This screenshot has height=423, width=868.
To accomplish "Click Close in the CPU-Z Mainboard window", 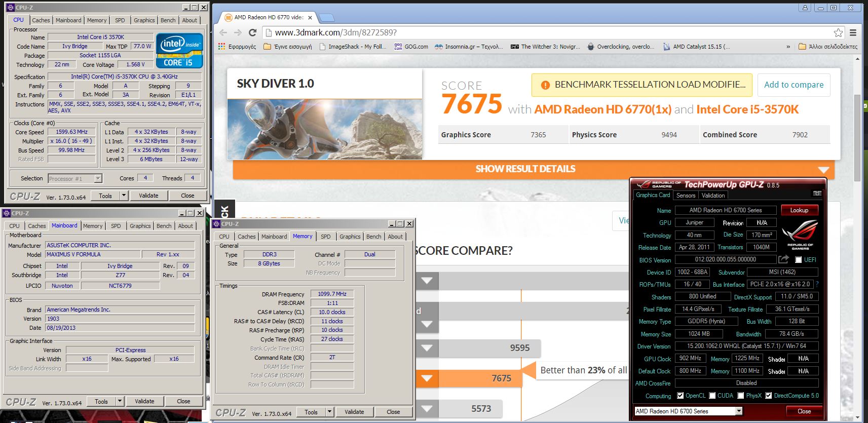I will pos(183,401).
